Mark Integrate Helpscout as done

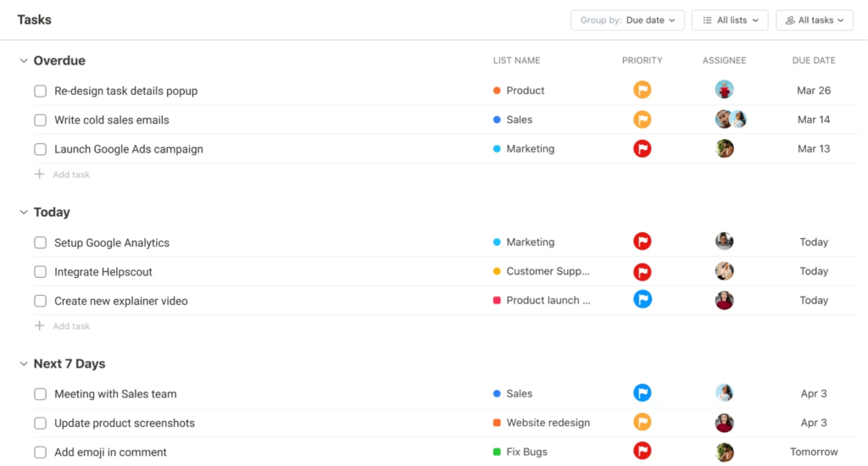coord(41,272)
